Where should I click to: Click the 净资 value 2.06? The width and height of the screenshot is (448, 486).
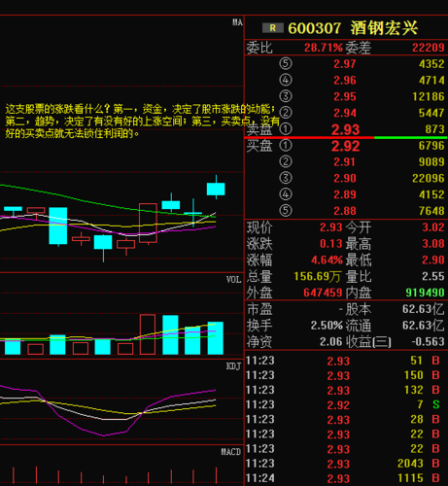331,341
